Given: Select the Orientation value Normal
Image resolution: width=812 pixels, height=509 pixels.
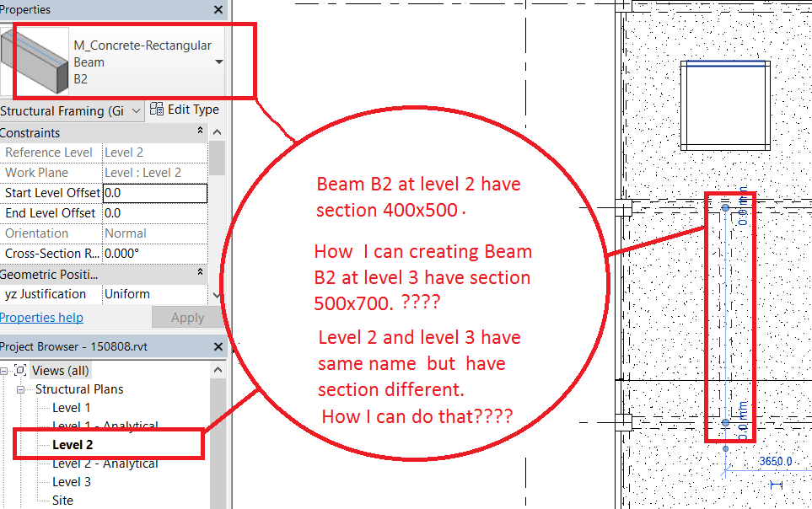Looking at the screenshot, I should click(x=155, y=233).
